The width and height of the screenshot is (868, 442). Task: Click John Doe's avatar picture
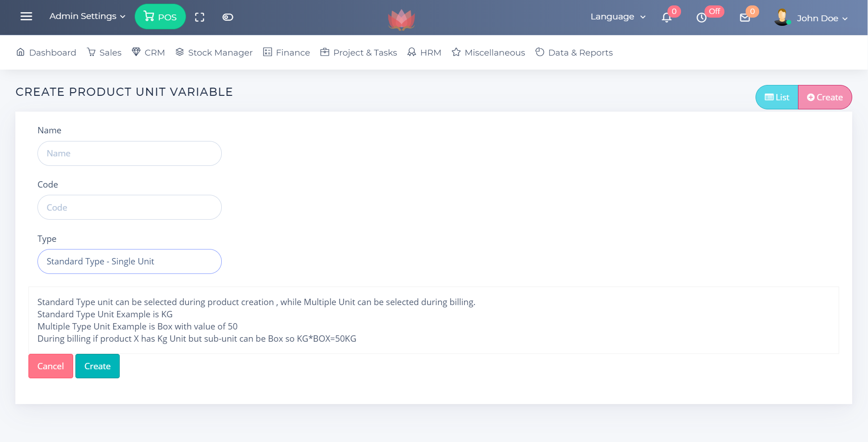(x=782, y=18)
